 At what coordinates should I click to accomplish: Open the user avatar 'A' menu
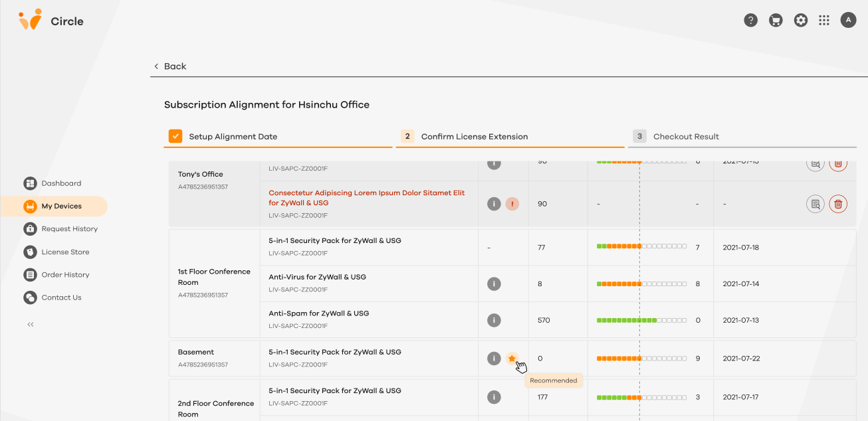[848, 21]
